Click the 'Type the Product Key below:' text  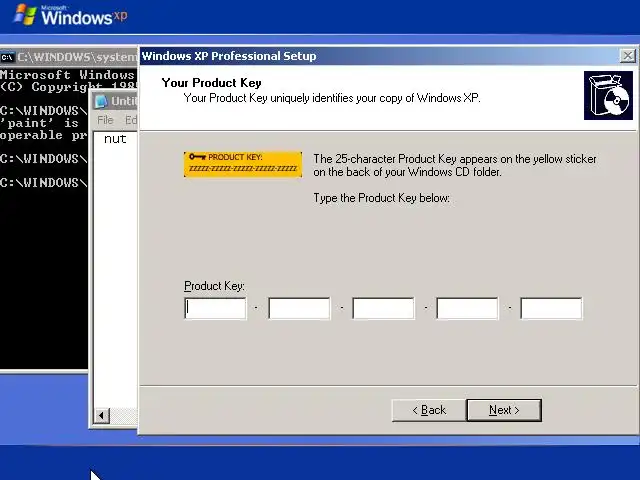(x=382, y=198)
